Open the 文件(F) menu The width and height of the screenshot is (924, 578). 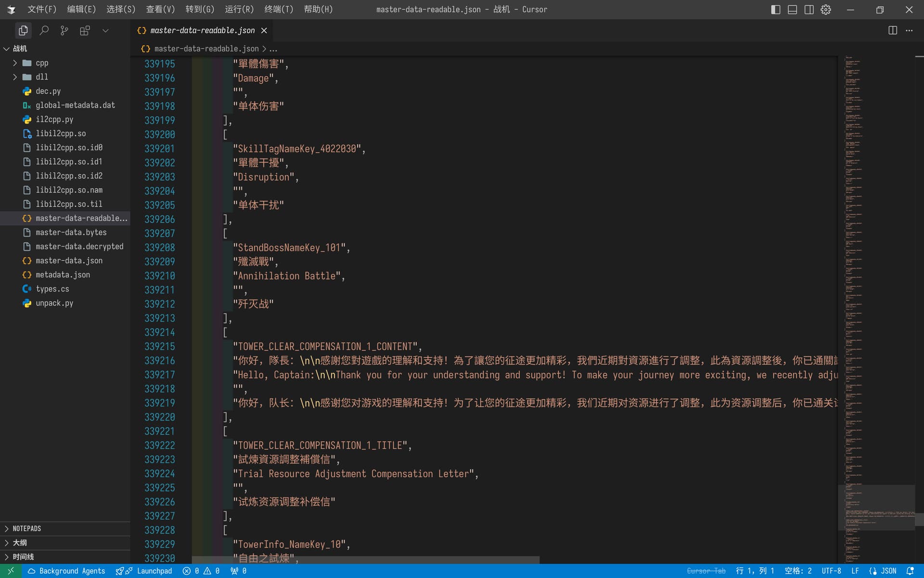tap(42, 9)
